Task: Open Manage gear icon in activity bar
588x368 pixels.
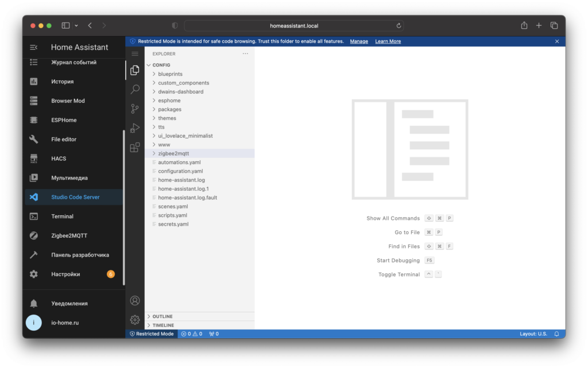Action: (x=134, y=320)
